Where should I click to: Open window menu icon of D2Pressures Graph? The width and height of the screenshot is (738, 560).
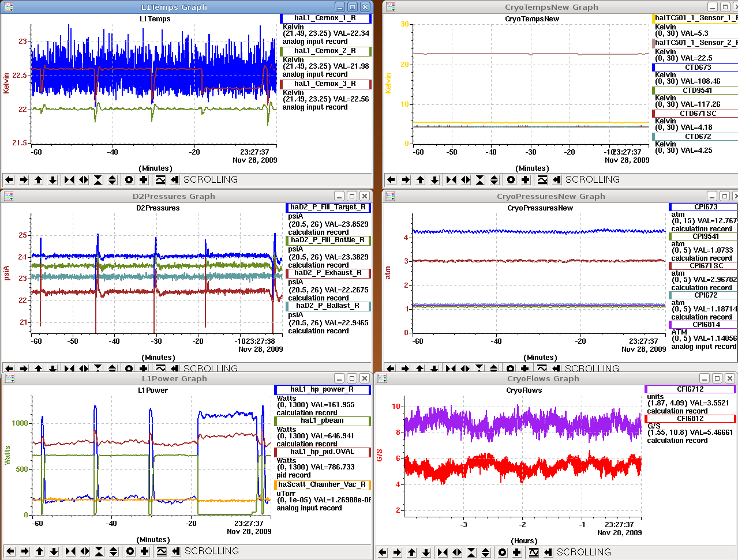click(x=9, y=196)
